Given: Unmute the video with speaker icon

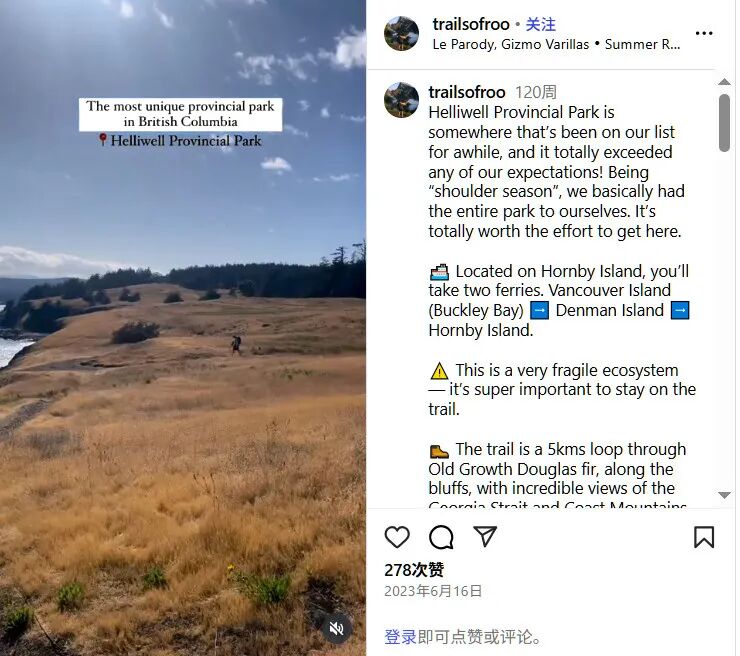Looking at the screenshot, I should coord(336,628).
